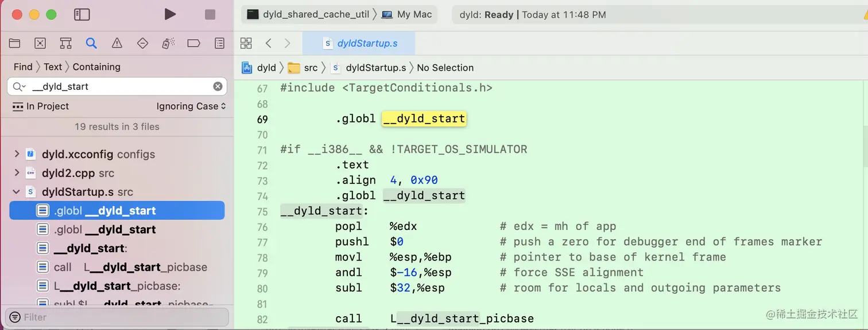
Task: Open the Report navigator icon
Action: click(219, 43)
